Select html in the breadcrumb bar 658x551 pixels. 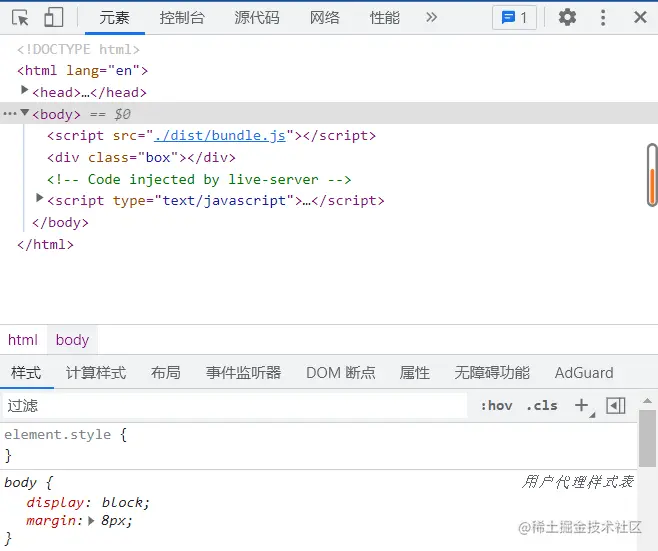[23, 340]
